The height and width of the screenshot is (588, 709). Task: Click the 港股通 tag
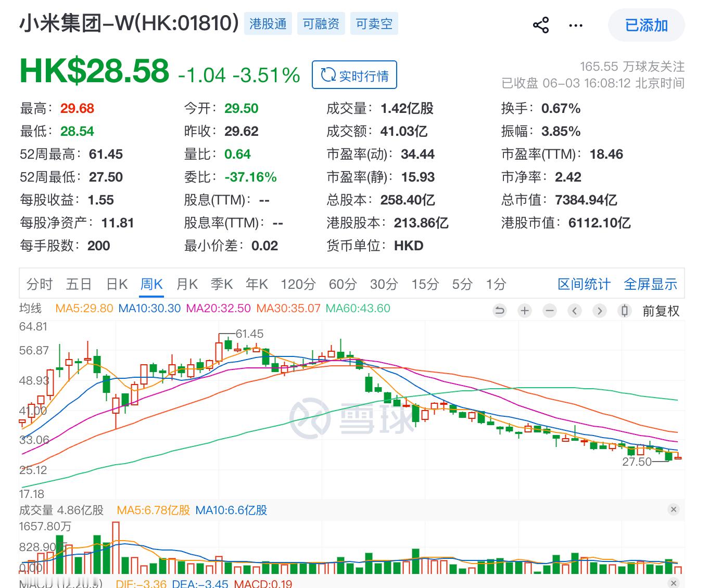[268, 24]
